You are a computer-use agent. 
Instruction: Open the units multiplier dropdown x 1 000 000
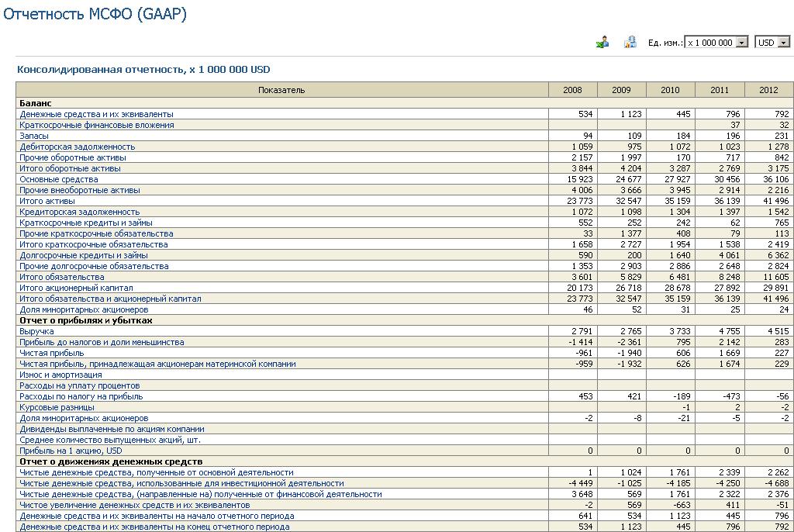716,43
